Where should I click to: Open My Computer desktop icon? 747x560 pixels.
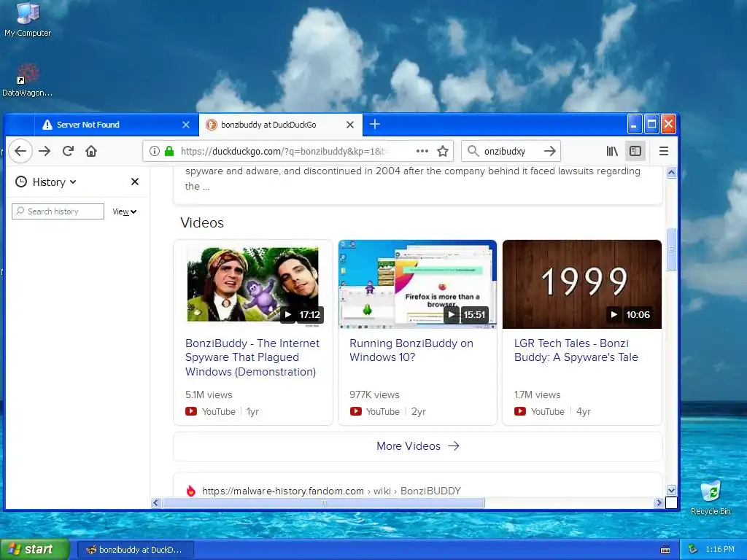28,19
